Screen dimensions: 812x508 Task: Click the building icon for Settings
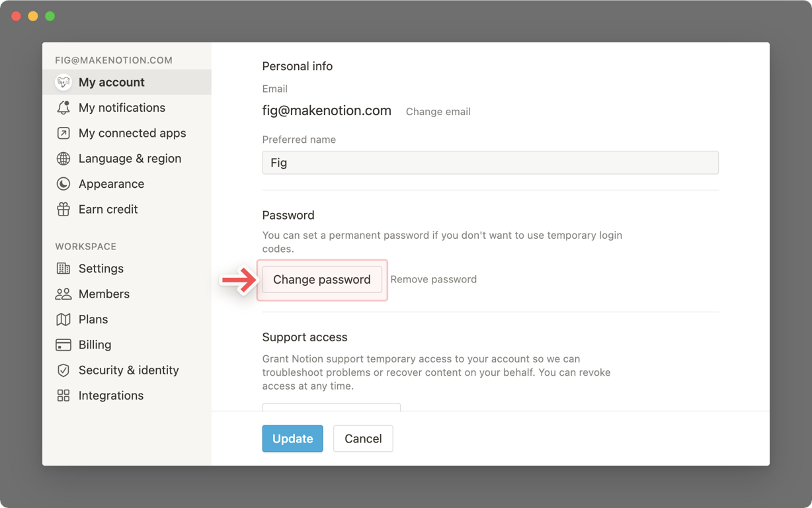[63, 269]
